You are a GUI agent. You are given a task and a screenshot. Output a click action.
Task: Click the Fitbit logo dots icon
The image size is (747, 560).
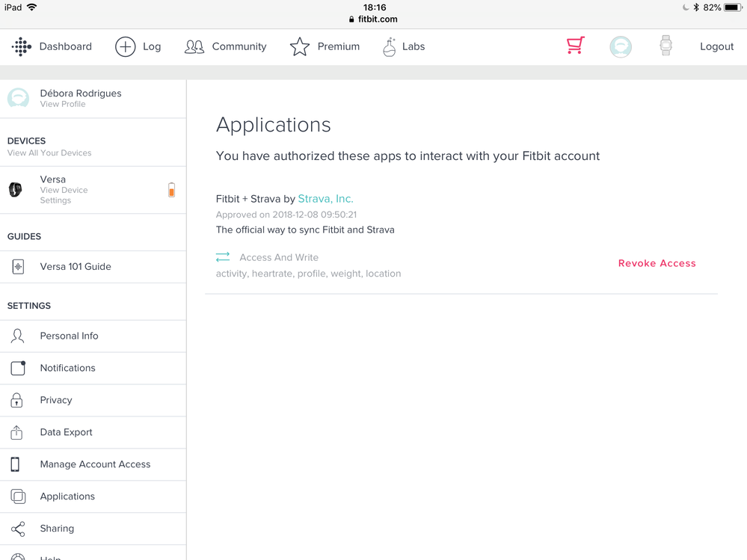click(x=22, y=46)
